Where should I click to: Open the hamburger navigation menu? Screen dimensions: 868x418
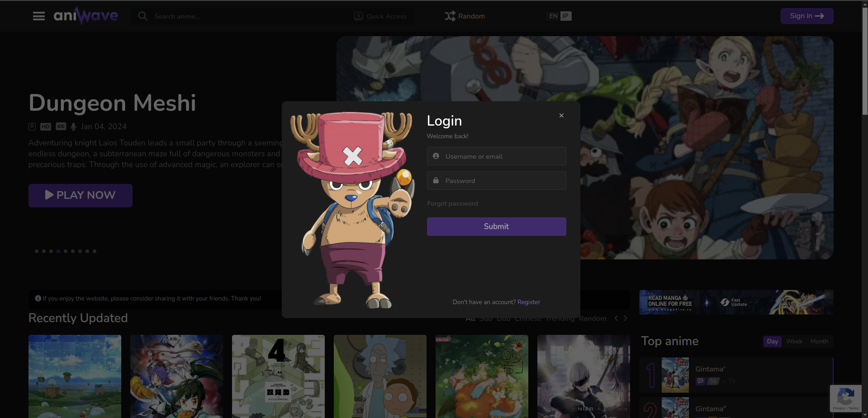coord(39,16)
